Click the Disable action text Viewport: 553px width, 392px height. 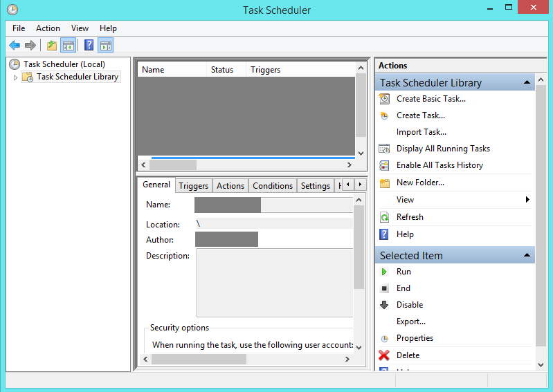point(410,305)
